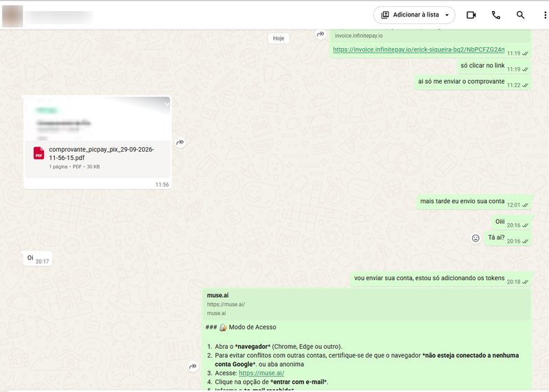Forward the muse.ai access instructions message
The height and width of the screenshot is (392, 549).
[x=193, y=367]
